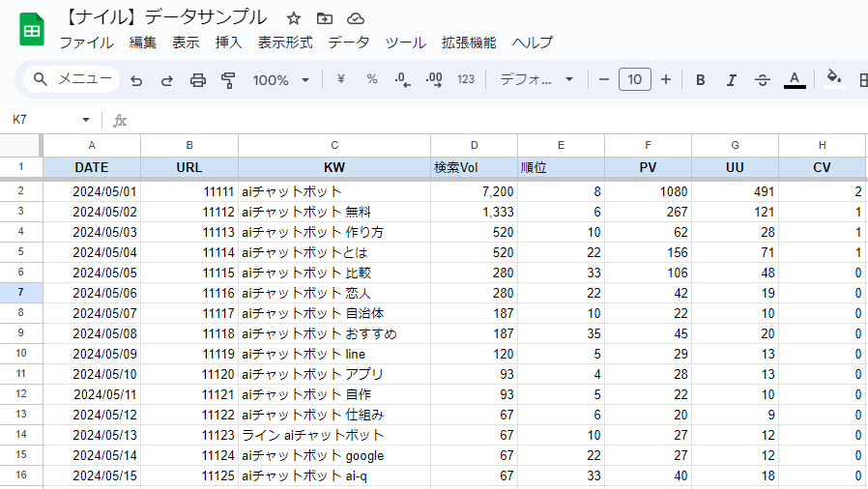Select cell with PV 1080
Screen dimensions: 868x489
[648, 191]
